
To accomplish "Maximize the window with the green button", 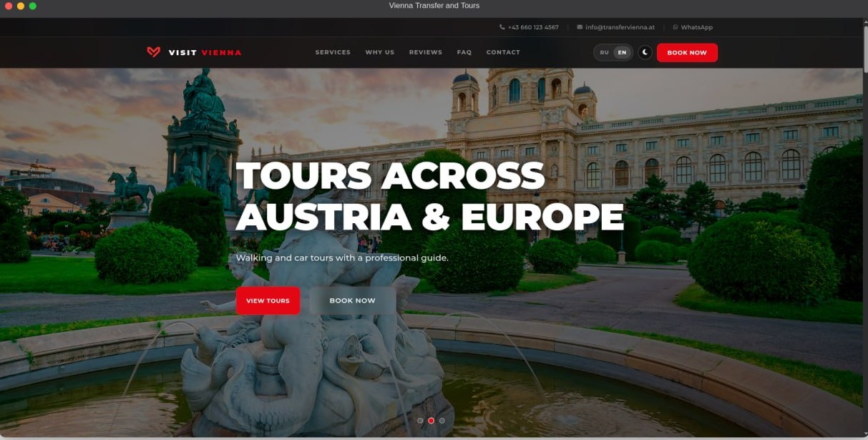I will click(33, 6).
